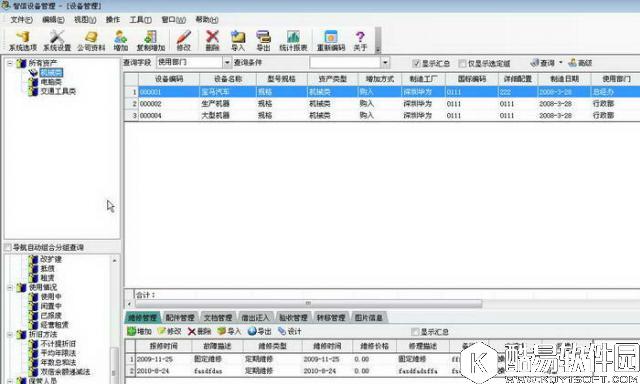The height and width of the screenshot is (384, 640).
Task: Switch to the 转移管理 tab
Action: (x=331, y=317)
